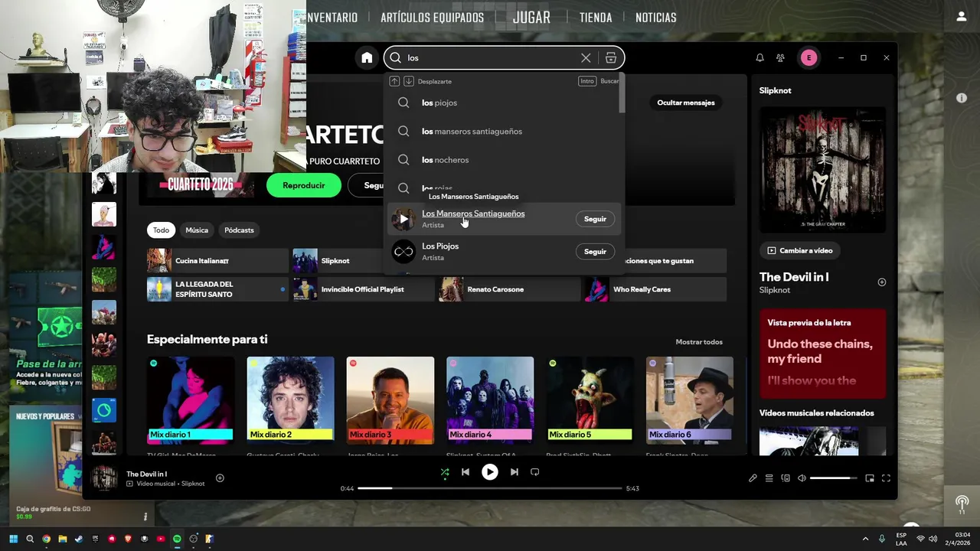The image size is (980, 551).
Task: Select the Música filter chip
Action: coord(197,230)
